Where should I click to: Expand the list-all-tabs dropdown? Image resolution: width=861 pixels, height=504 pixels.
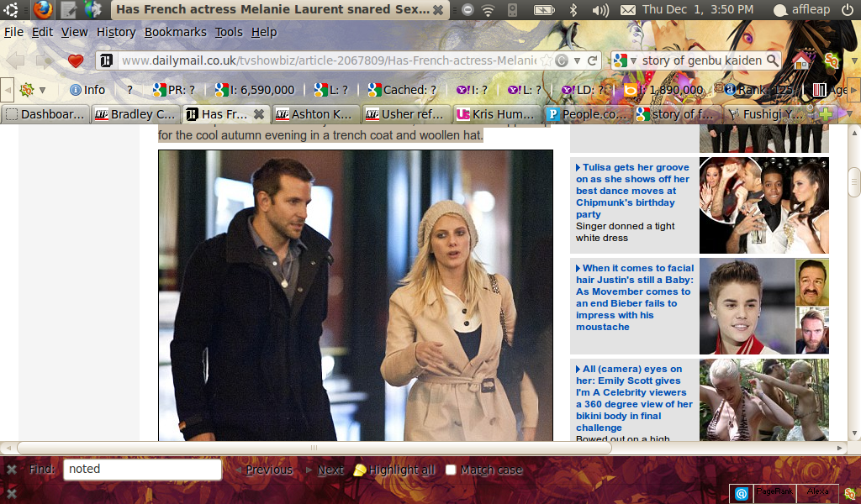(x=850, y=114)
